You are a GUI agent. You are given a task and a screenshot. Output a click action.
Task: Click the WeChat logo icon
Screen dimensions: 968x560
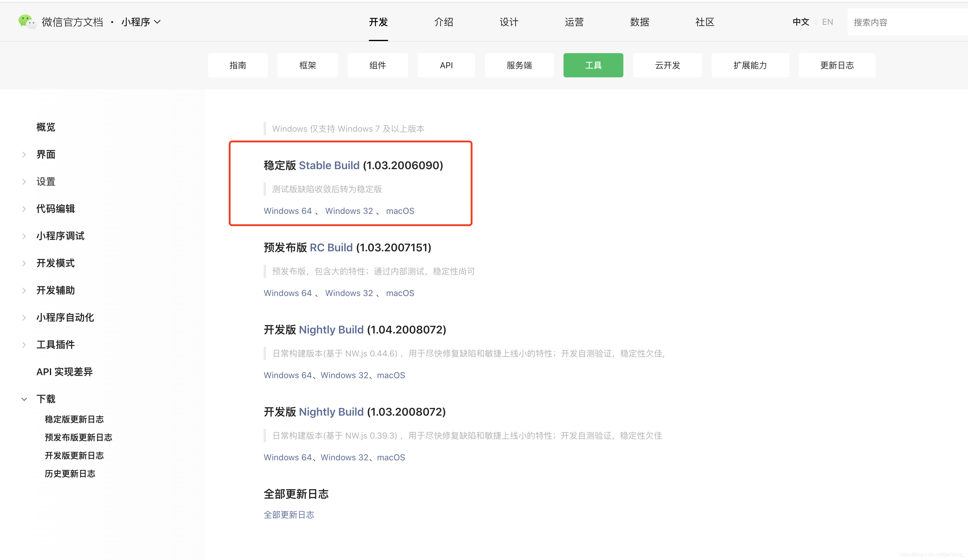pos(27,22)
